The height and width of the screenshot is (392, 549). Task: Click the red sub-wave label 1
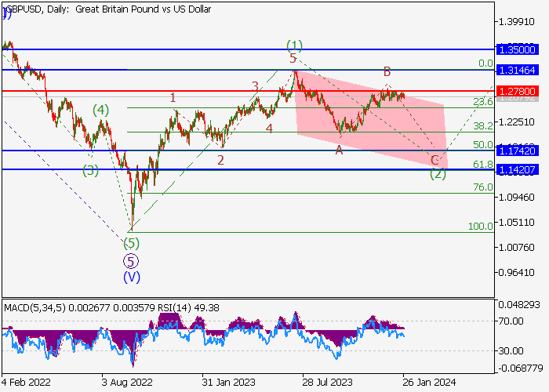point(173,98)
